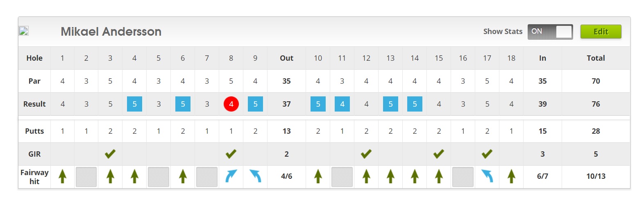Click the blue bogey result on hole 14
The height and width of the screenshot is (203, 644).
pos(415,104)
